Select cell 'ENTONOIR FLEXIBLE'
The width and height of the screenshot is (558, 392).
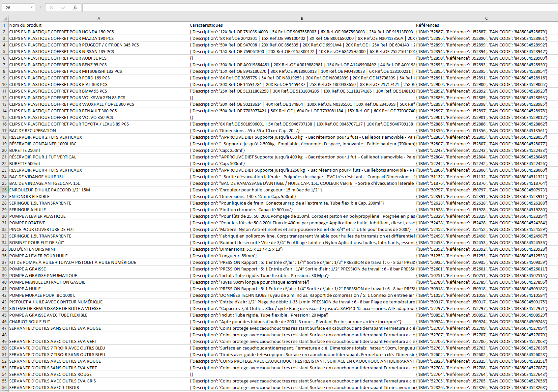coord(99,196)
